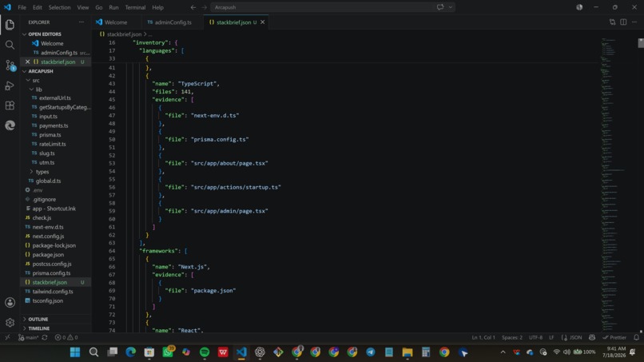Viewport: 644px width, 362px height.
Task: Open the Search view in activity bar
Action: (x=10, y=45)
